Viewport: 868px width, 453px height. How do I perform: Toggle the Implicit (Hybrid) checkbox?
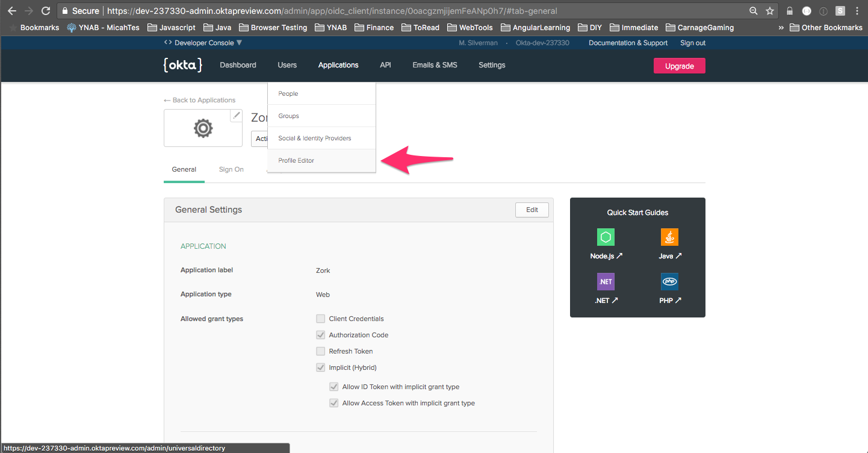[x=320, y=367]
